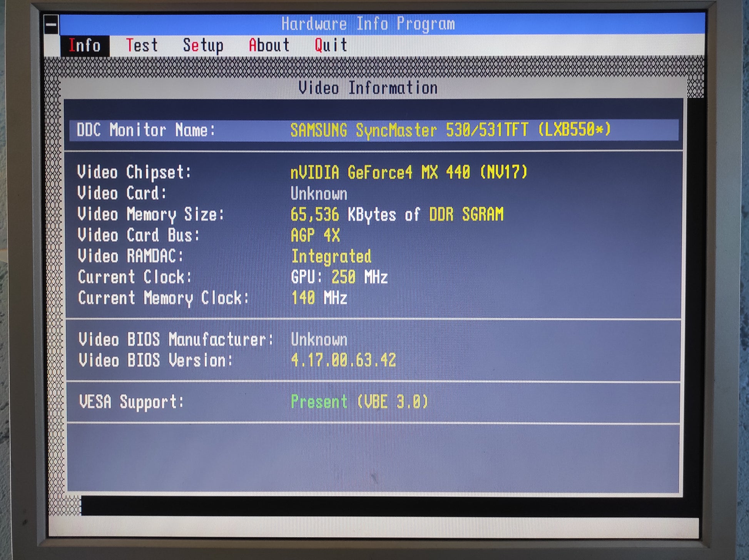Select the DDC Monitor Name row
The width and height of the screenshot is (749, 560).
point(146,130)
